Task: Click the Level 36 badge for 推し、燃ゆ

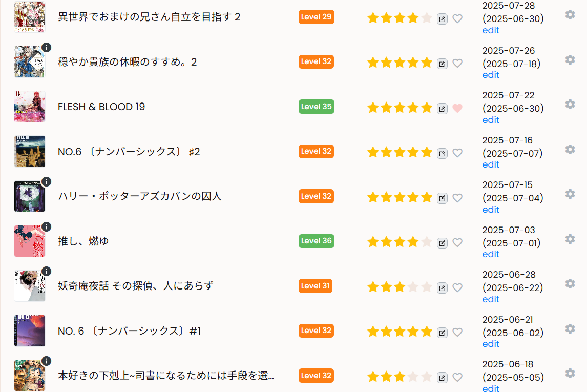Action: 316,241
